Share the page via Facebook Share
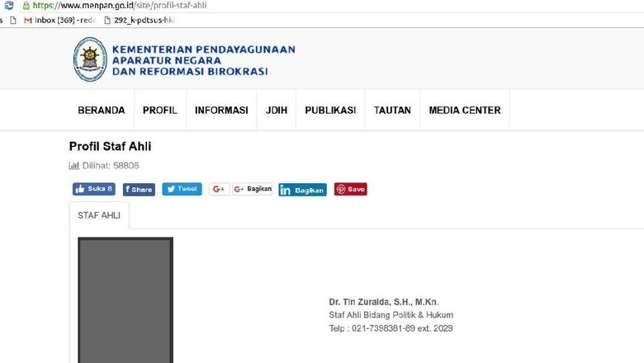The image size is (644, 363). tap(139, 190)
